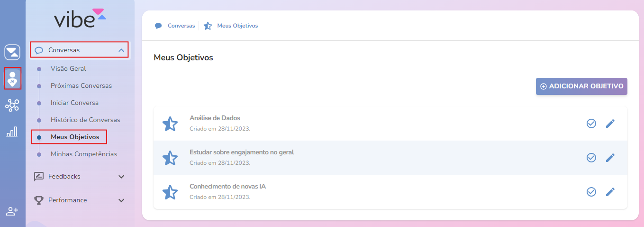Click the speech bubble icon beside the Conversas menu
The image size is (644, 227).
point(39,50)
